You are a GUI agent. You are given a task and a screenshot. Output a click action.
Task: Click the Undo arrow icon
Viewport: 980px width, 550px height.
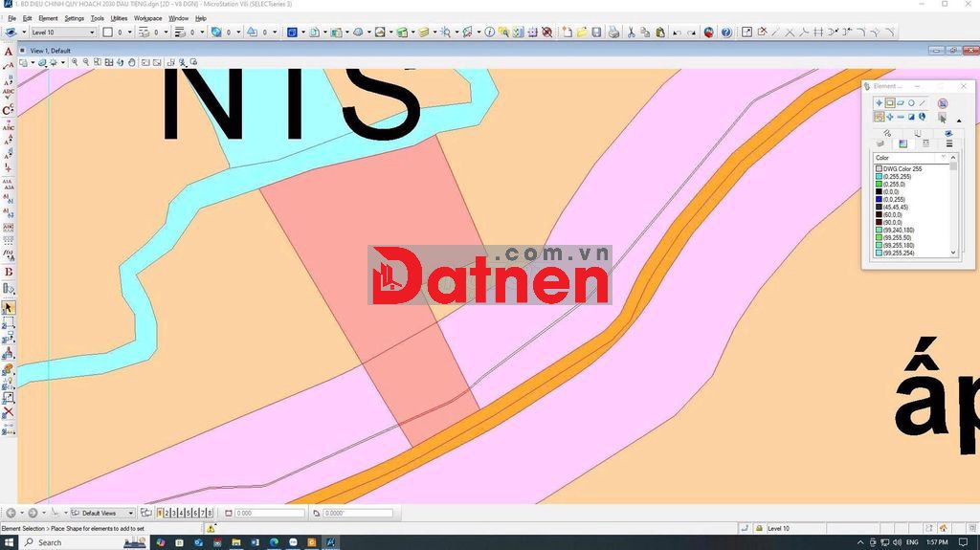tap(678, 33)
